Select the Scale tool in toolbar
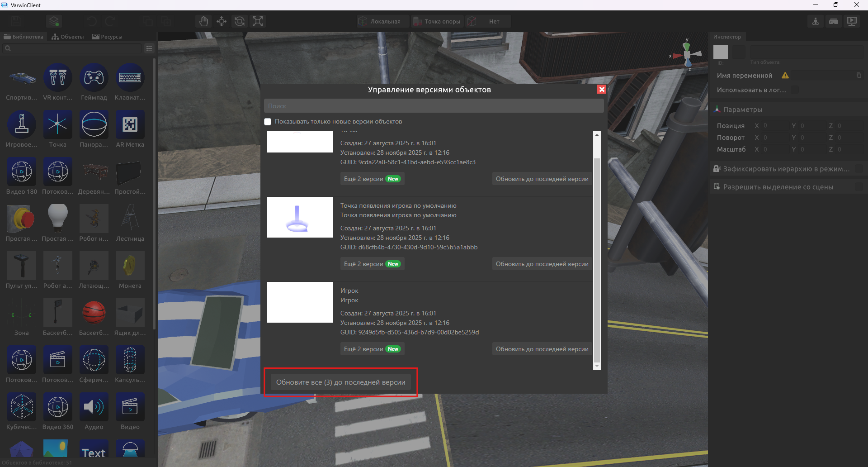Image resolution: width=868 pixels, height=467 pixels. [x=258, y=21]
